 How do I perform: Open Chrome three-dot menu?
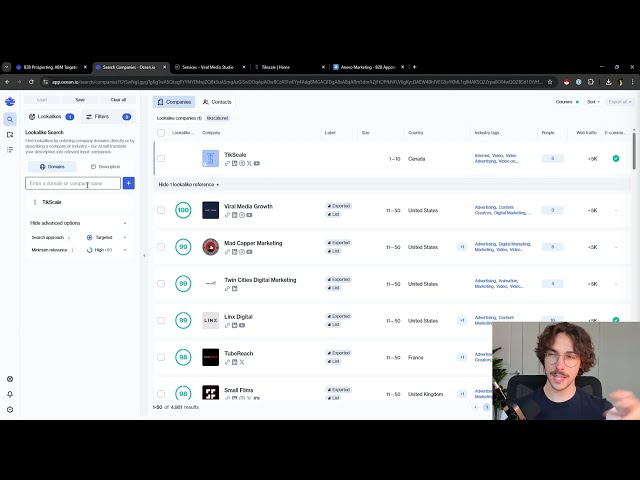tap(632, 82)
